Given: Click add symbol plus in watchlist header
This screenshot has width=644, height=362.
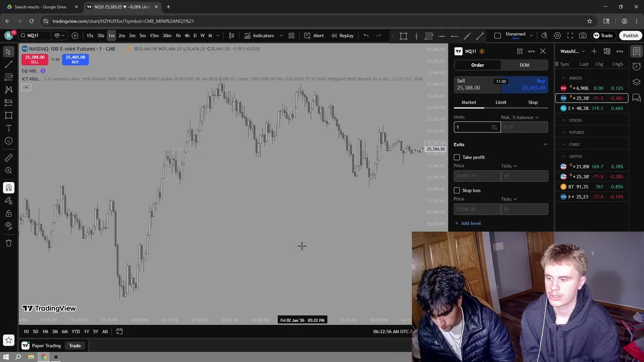Looking at the screenshot, I should (594, 51).
